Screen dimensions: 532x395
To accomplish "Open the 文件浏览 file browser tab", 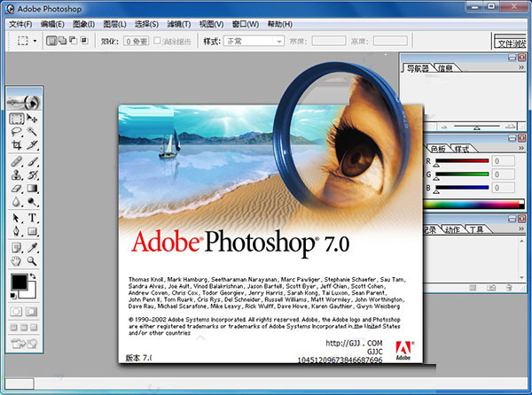I will click(511, 43).
